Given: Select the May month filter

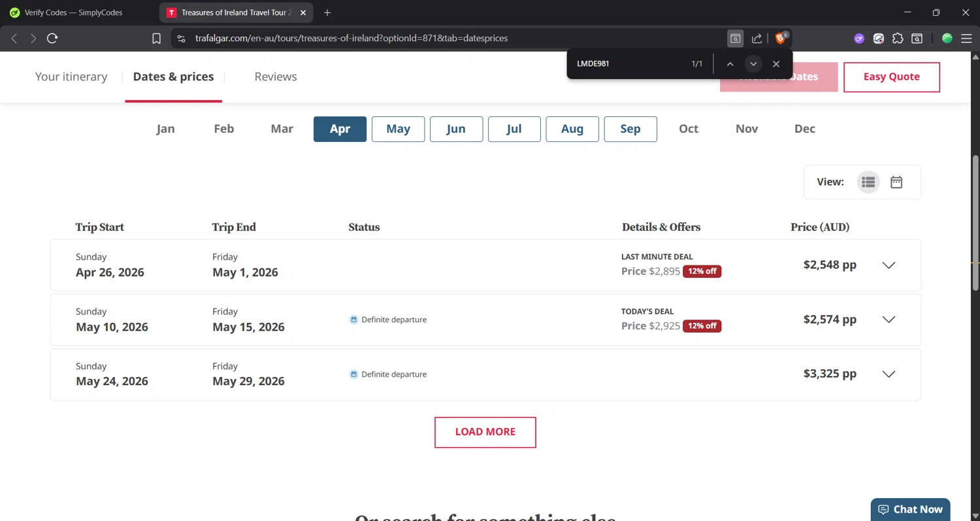Looking at the screenshot, I should pyautogui.click(x=398, y=129).
